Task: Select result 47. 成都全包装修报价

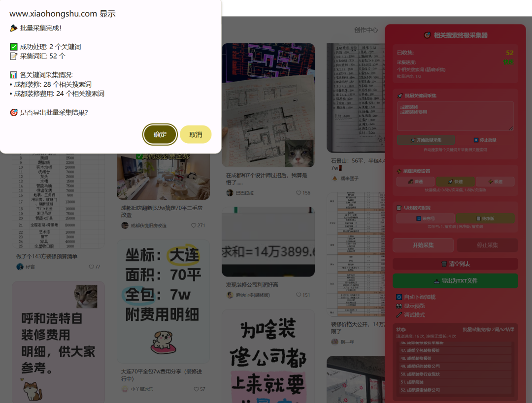Action: [x=455, y=350]
